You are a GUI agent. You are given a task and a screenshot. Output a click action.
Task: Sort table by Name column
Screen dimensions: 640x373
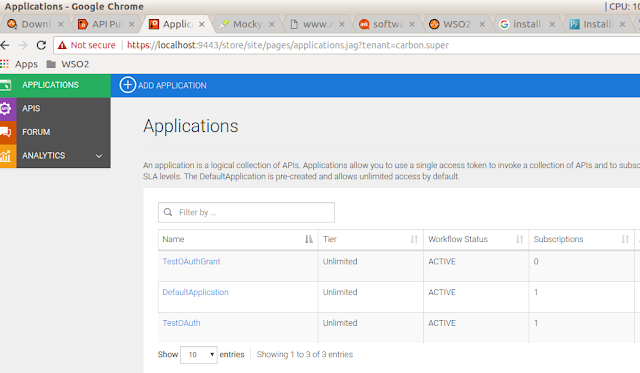click(309, 239)
